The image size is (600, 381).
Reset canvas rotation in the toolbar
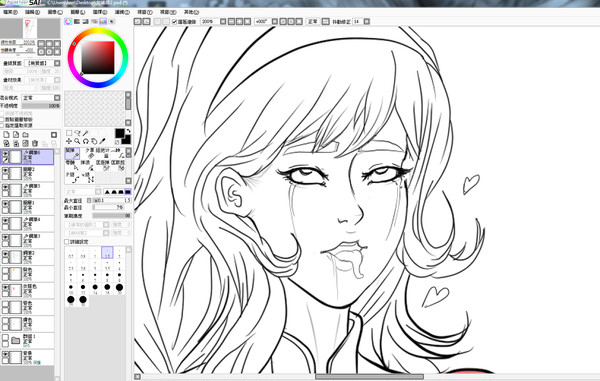[299, 21]
